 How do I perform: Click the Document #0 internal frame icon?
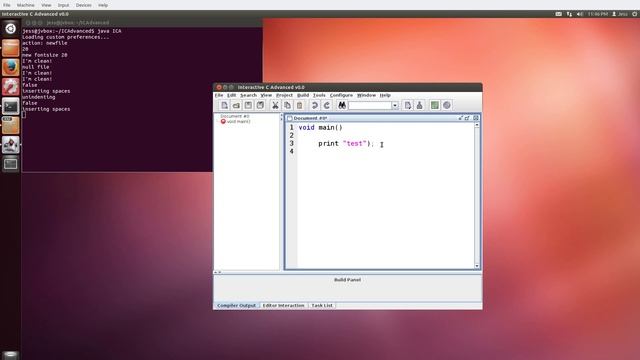pyautogui.click(x=289, y=118)
